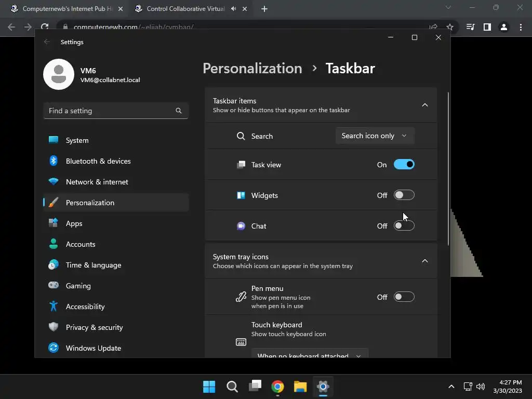Click the Accessibility person icon
This screenshot has height=399, width=532.
[54, 306]
